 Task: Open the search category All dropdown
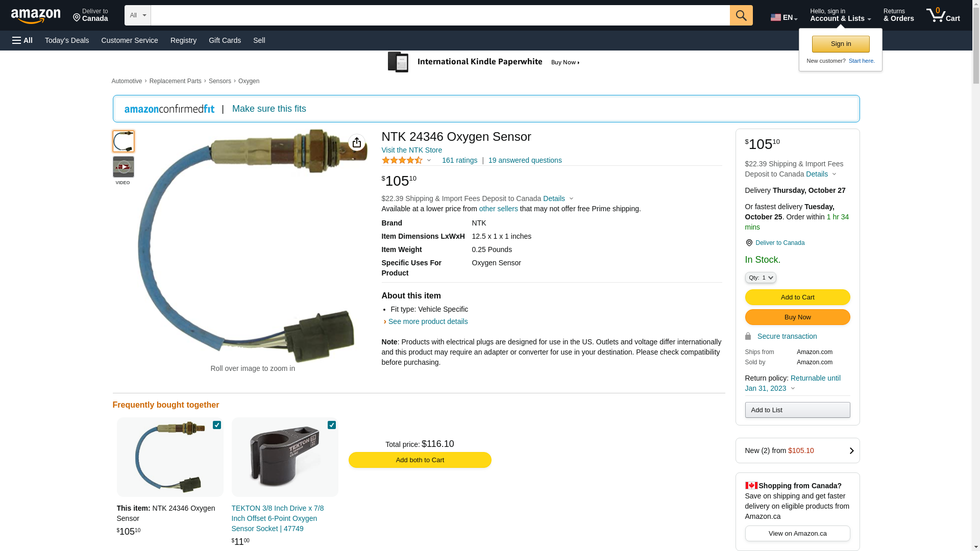pos(137,15)
